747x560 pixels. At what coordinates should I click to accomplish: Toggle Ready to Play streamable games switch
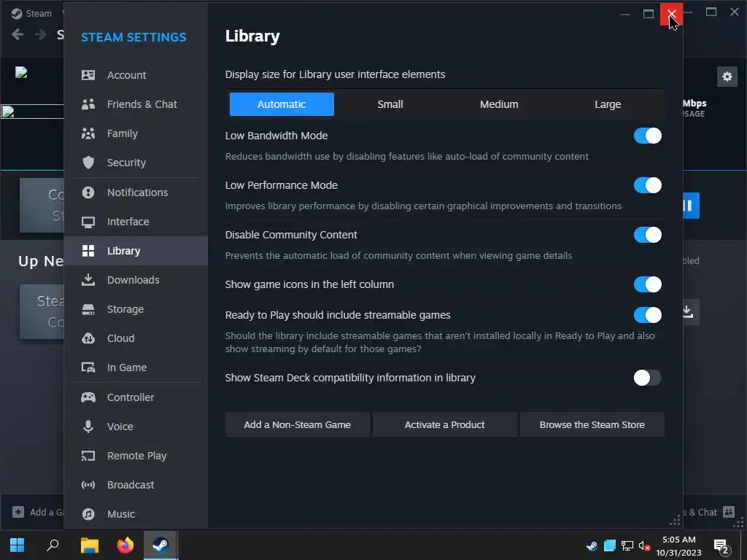tap(647, 315)
